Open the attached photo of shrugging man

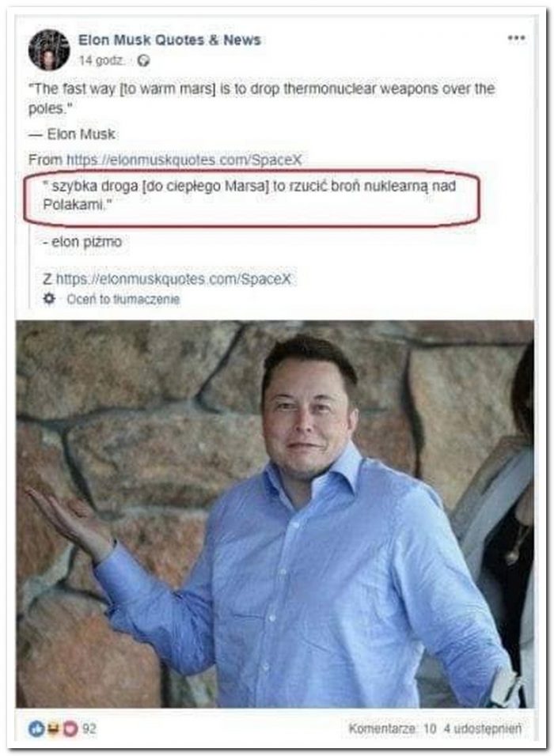coord(275,514)
